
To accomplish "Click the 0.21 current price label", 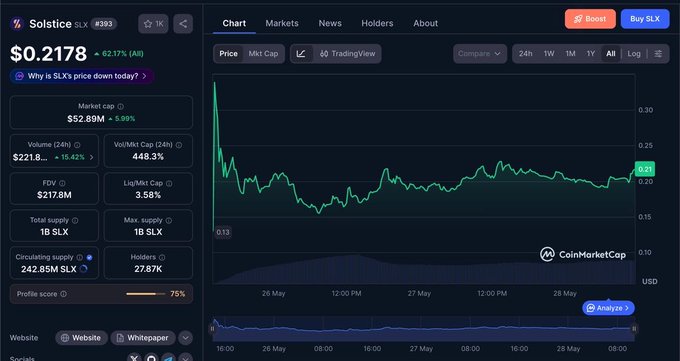I will (645, 169).
